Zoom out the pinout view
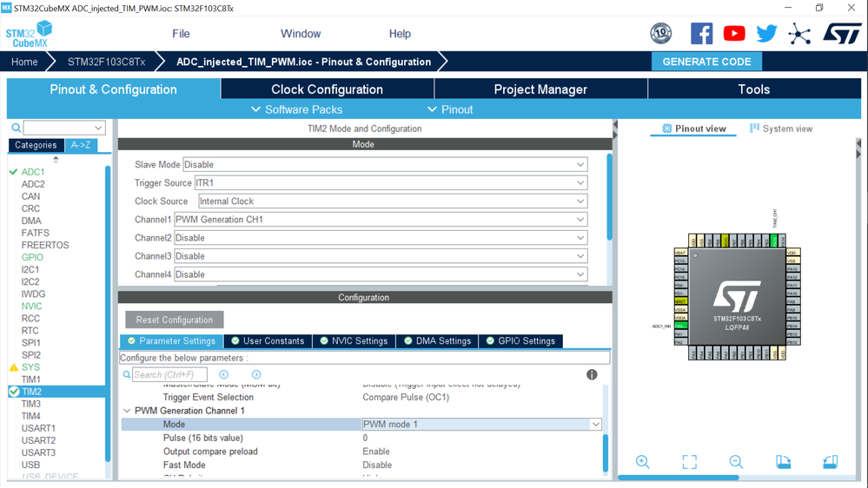868x488 pixels. (736, 461)
